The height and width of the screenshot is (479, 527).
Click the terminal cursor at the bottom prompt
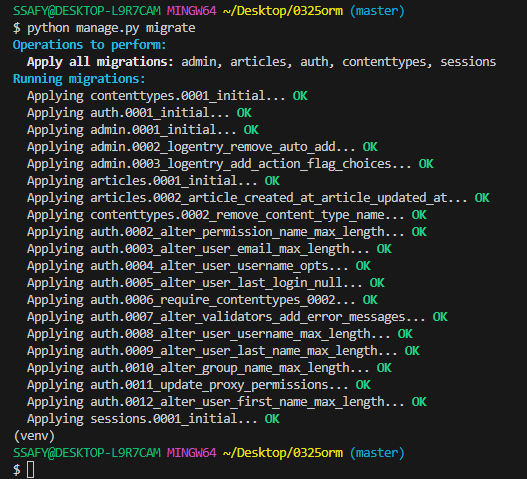(x=31, y=470)
